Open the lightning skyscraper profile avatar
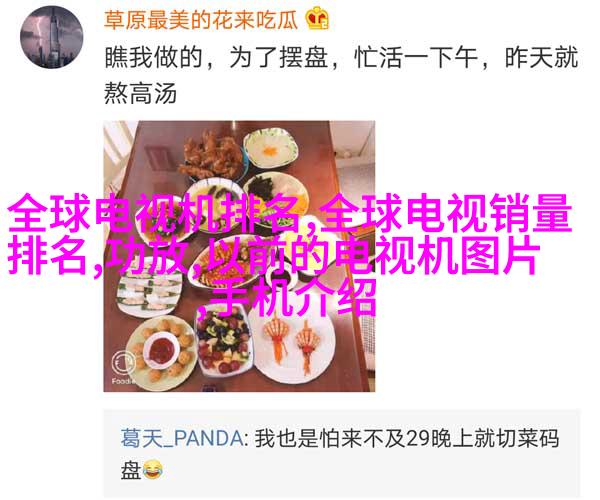Viewport: 600px width, 500px height. pyautogui.click(x=51, y=37)
